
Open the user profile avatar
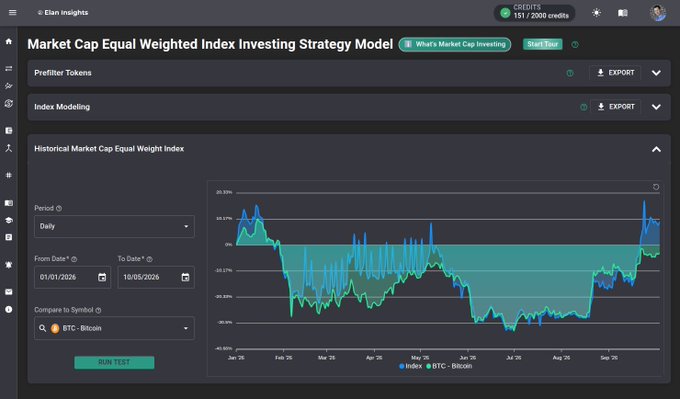coord(657,13)
